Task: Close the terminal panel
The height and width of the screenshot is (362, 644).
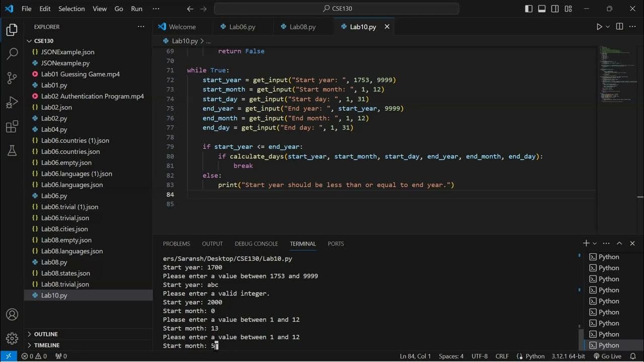Action: point(632,243)
